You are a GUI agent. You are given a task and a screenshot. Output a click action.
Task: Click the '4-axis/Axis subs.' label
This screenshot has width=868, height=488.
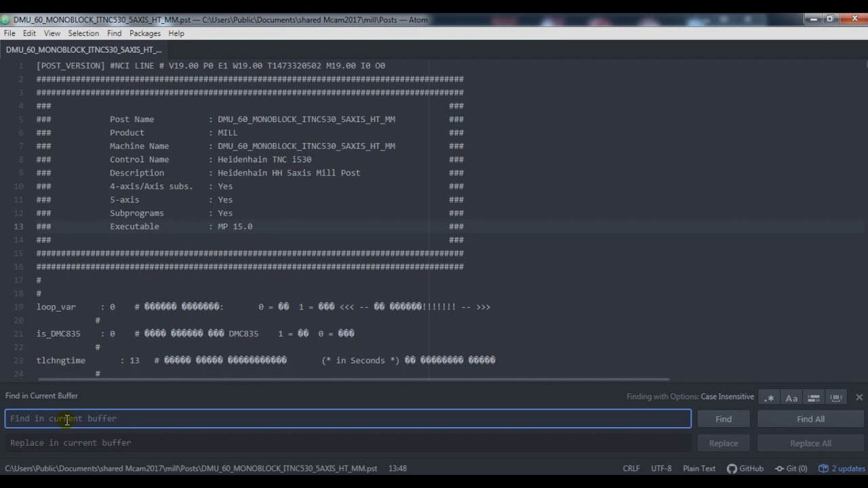click(x=152, y=186)
